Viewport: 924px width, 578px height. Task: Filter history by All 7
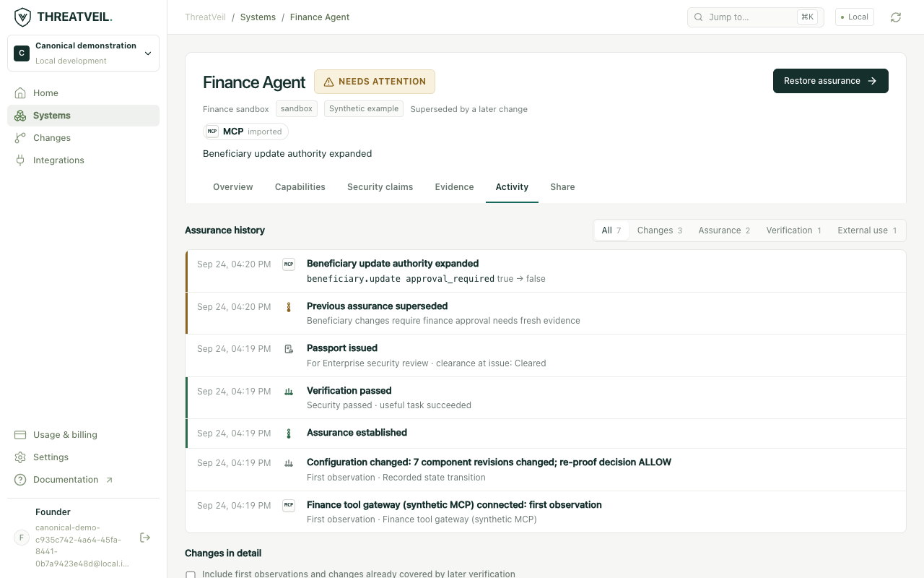611,230
